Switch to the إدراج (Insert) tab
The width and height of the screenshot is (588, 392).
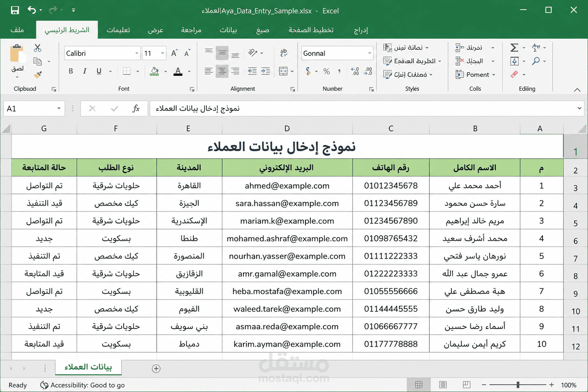coord(361,30)
